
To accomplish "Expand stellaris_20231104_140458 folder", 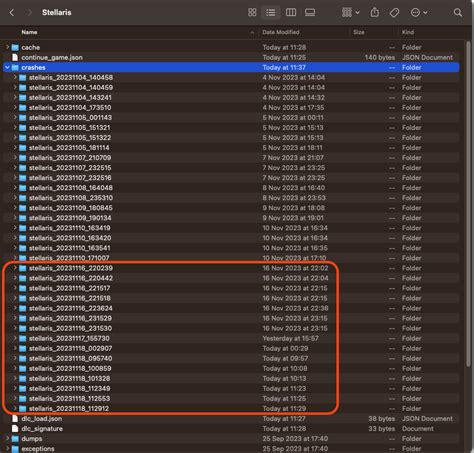I will coord(15,77).
